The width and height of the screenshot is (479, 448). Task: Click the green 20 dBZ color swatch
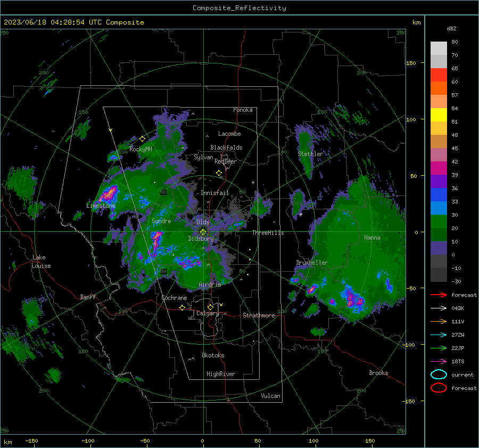pyautogui.click(x=439, y=222)
